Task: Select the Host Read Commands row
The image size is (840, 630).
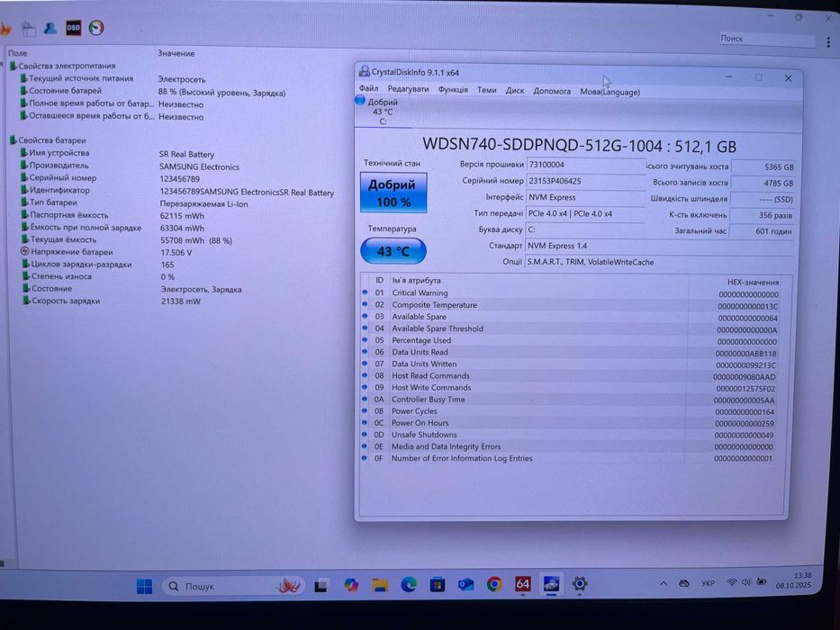Action: (571, 376)
